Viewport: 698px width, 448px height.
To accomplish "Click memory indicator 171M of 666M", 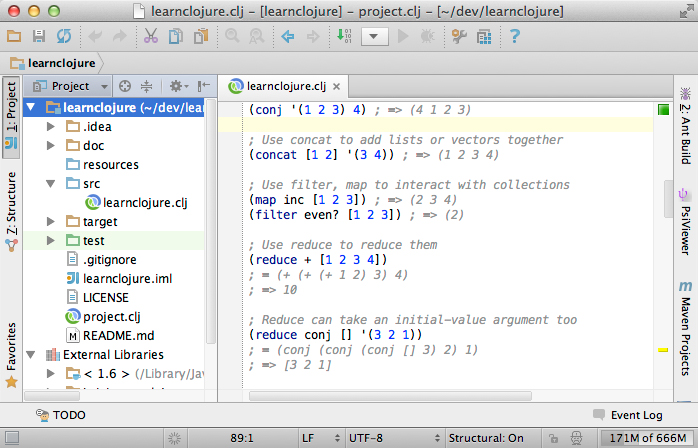I will pyautogui.click(x=647, y=438).
